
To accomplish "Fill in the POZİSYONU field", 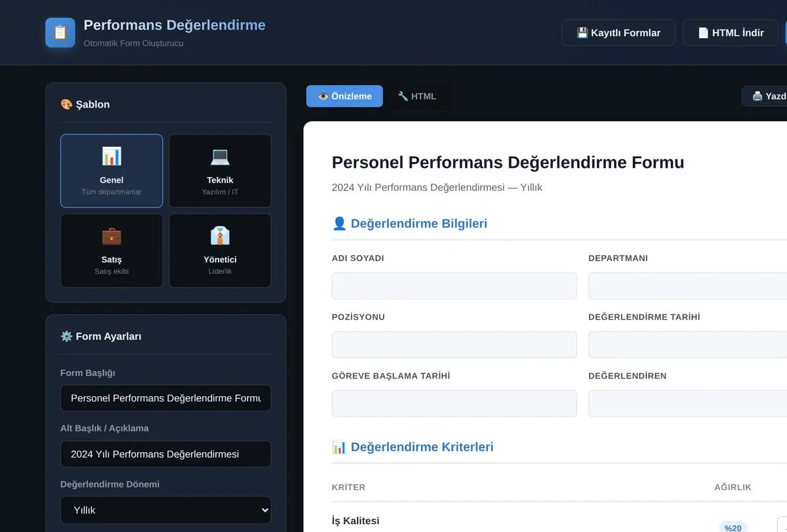I will (x=454, y=345).
